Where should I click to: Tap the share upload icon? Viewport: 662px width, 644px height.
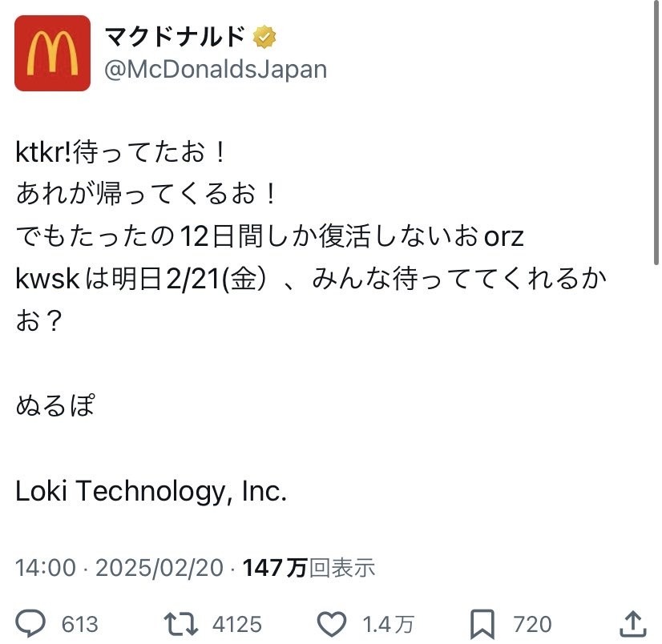[630, 623]
